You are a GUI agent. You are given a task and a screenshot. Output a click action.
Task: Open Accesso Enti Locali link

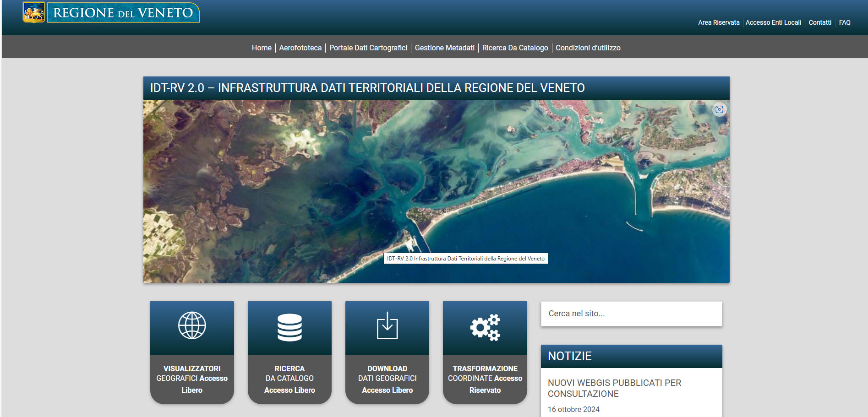[x=773, y=22]
